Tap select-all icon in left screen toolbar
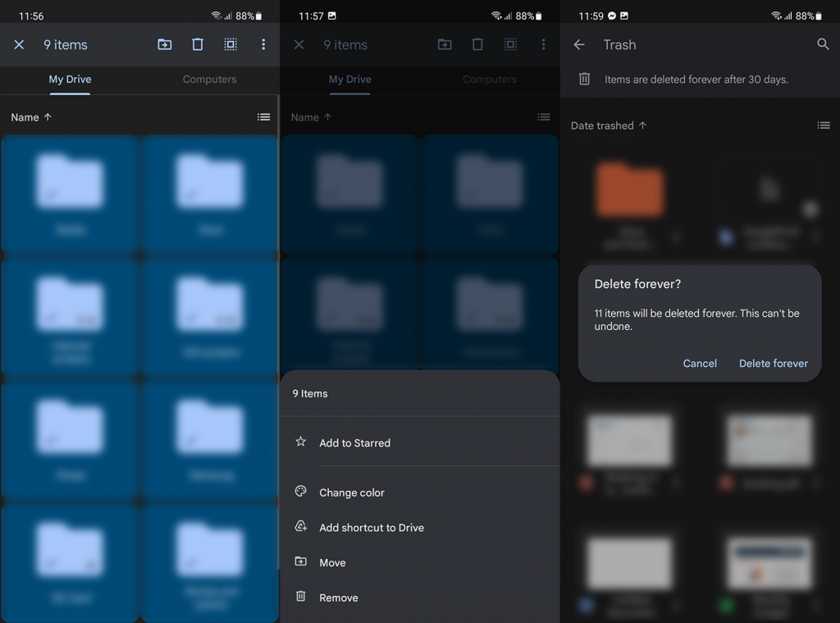The height and width of the screenshot is (623, 840). [x=231, y=44]
